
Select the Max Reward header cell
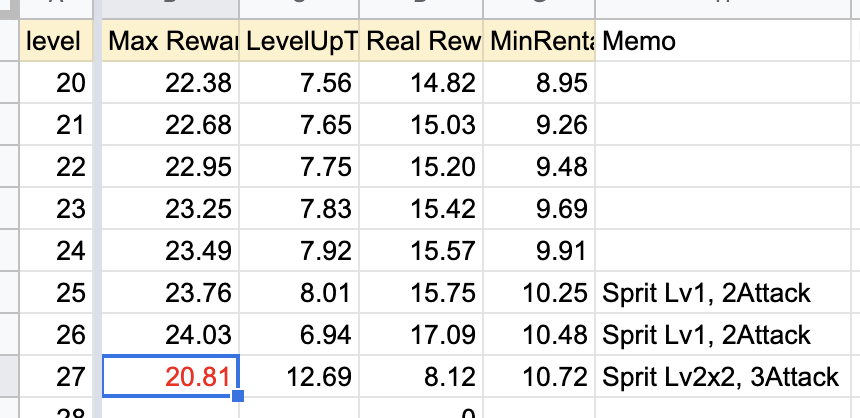171,41
